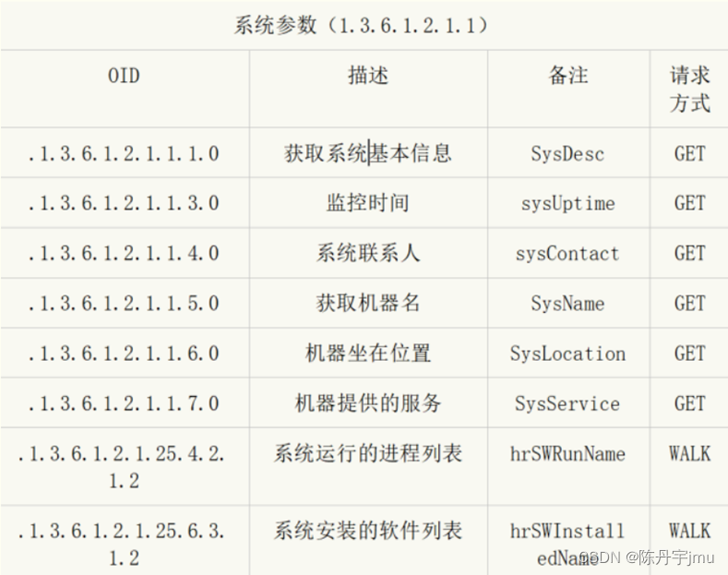Click description 获取系统基本信息
The width and height of the screenshot is (728, 575).
click(368, 153)
